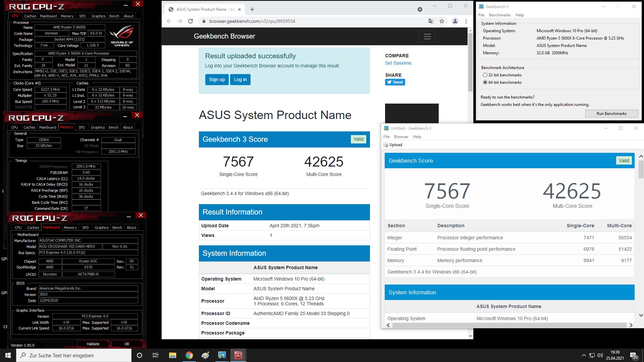Click OK button in CPU-Z

pyautogui.click(x=127, y=344)
